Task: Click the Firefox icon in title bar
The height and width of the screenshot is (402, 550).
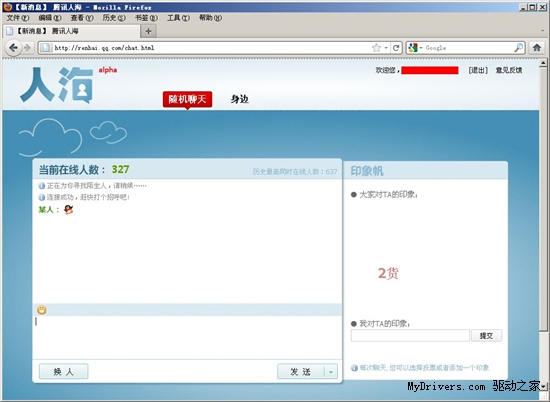Action: click(x=7, y=7)
